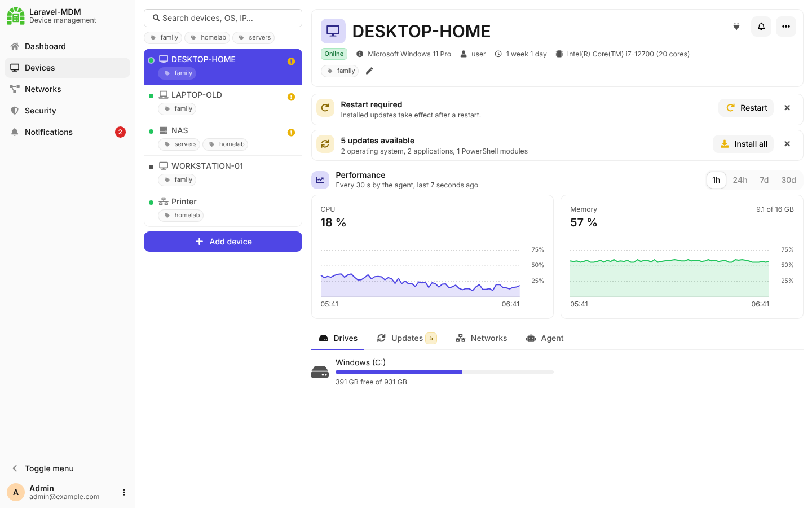Select the NAS device

coord(223,138)
